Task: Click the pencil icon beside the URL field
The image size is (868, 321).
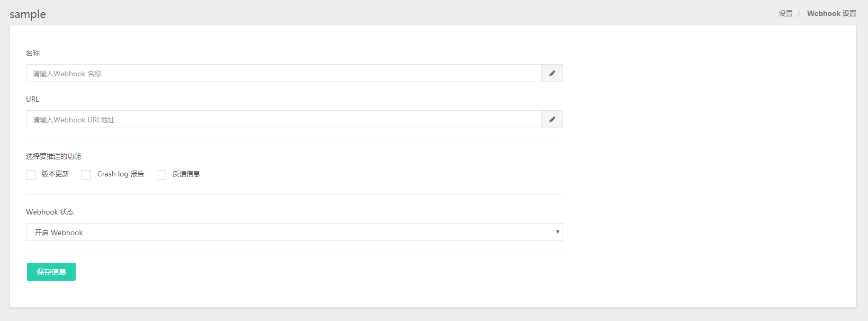Action: pyautogui.click(x=552, y=119)
